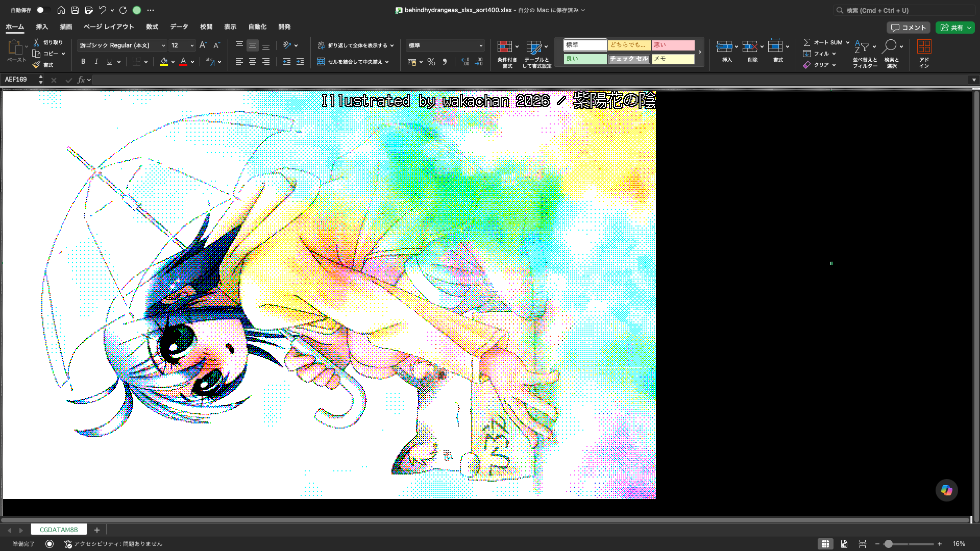Open the Home icon in title bar
Screen dimensions: 980x551
tap(61, 10)
